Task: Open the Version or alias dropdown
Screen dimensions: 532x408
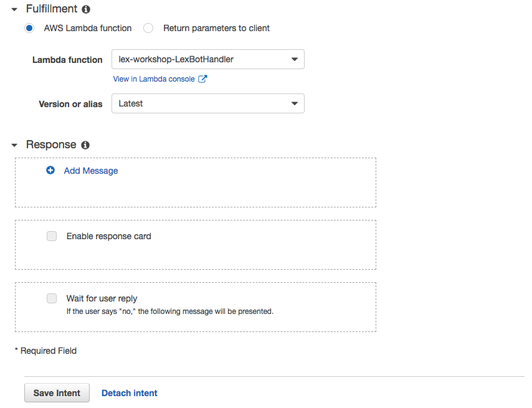Action: pos(208,103)
